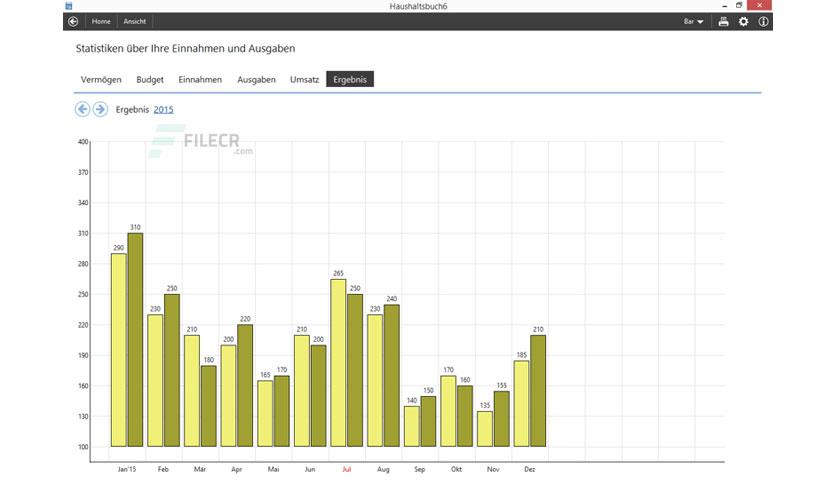
Task: Switch to the Umsatz tab
Action: (x=304, y=79)
